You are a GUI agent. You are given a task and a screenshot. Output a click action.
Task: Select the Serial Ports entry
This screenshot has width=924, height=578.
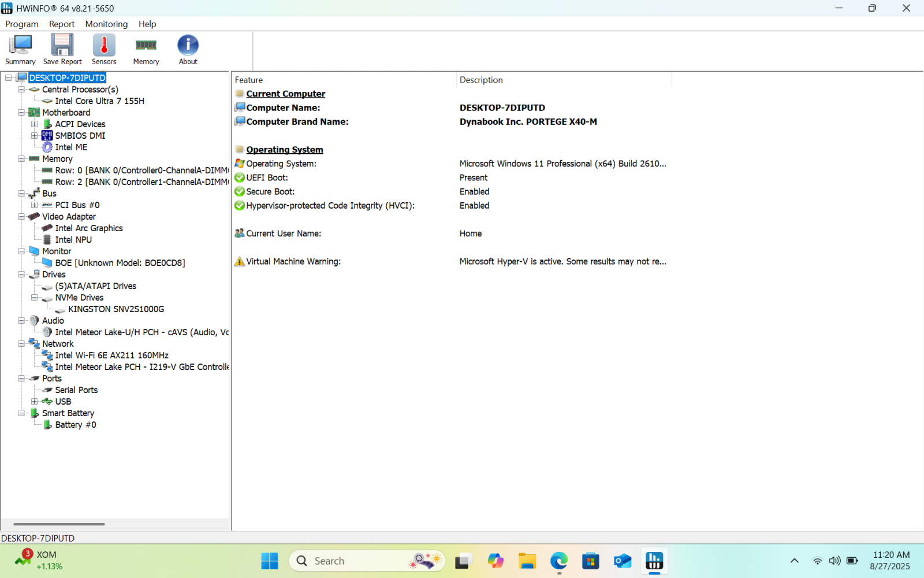[76, 390]
